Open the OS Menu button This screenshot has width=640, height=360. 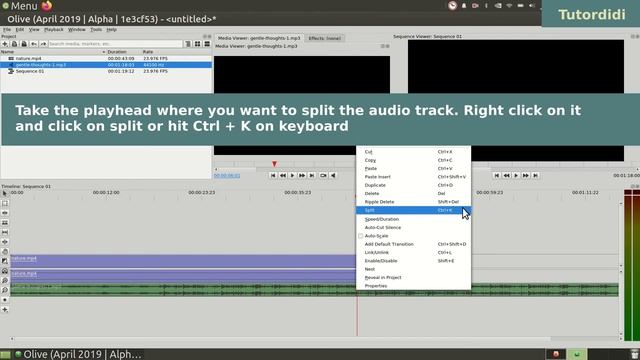pos(20,6)
